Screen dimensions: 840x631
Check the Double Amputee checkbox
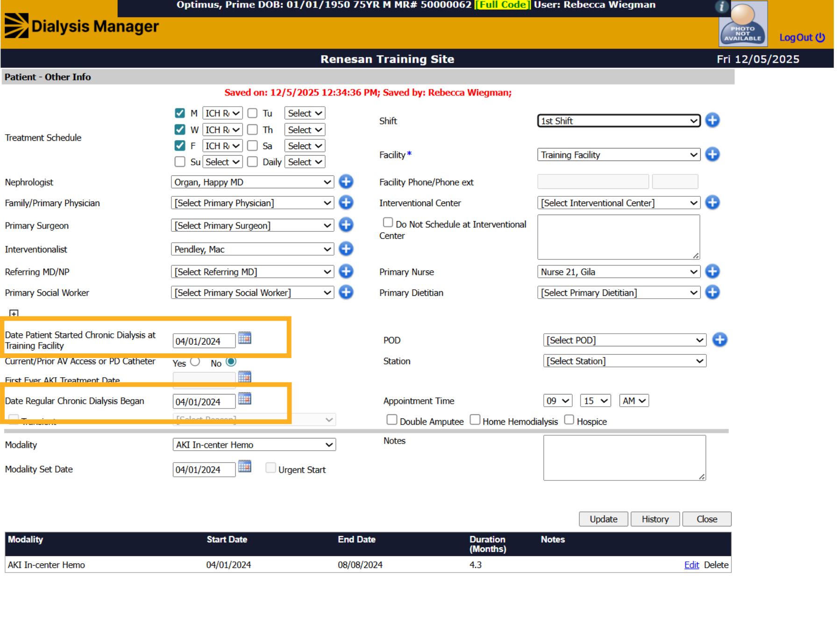pos(392,420)
